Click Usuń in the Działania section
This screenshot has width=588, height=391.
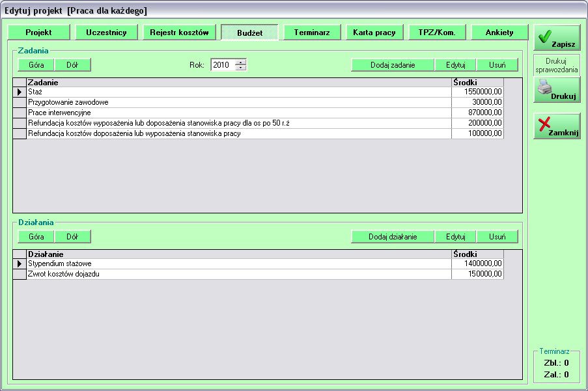497,236
